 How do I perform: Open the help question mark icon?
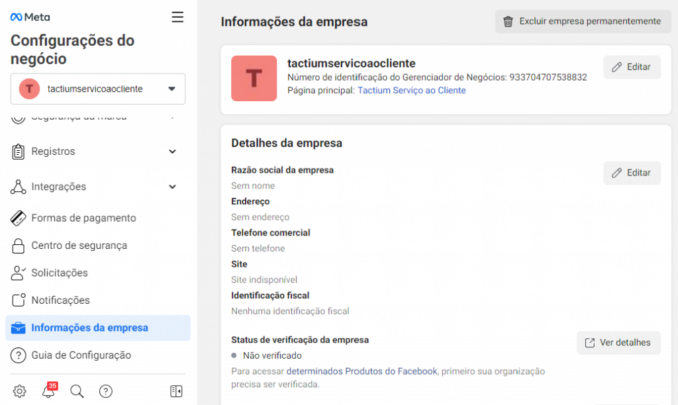pos(106,391)
